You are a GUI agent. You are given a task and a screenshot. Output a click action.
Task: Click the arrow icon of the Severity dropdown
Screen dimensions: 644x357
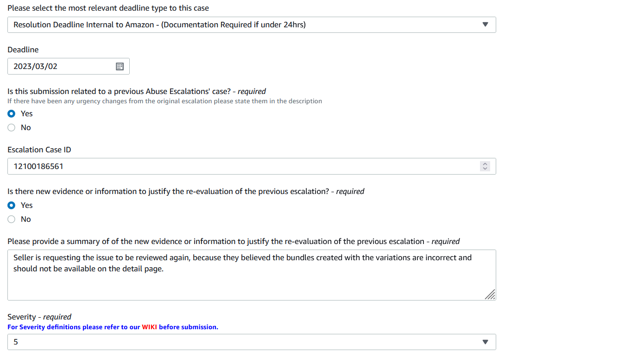(x=485, y=342)
